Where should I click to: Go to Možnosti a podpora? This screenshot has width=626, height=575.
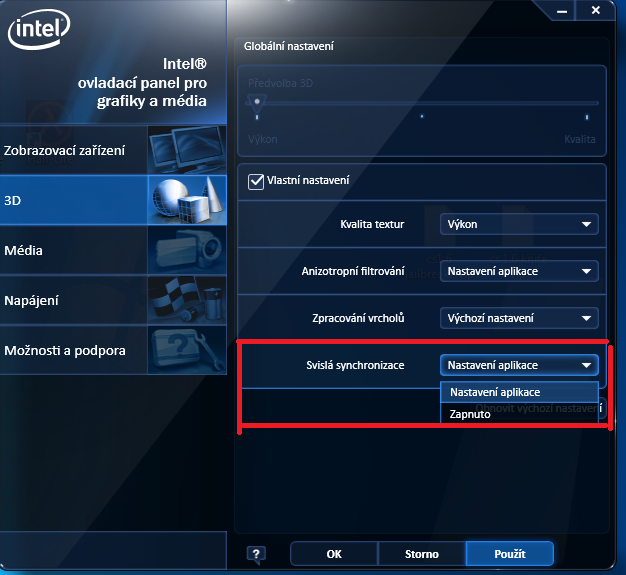pyautogui.click(x=113, y=350)
